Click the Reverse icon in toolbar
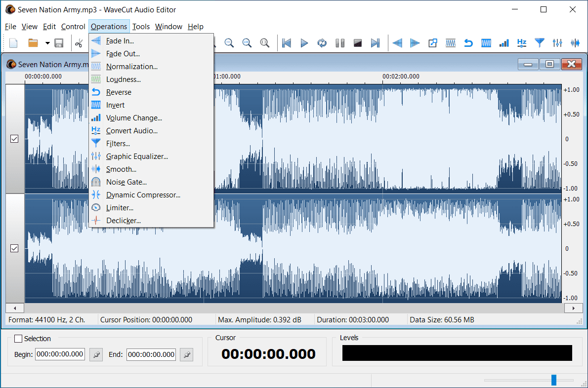The width and height of the screenshot is (588, 388). point(468,43)
